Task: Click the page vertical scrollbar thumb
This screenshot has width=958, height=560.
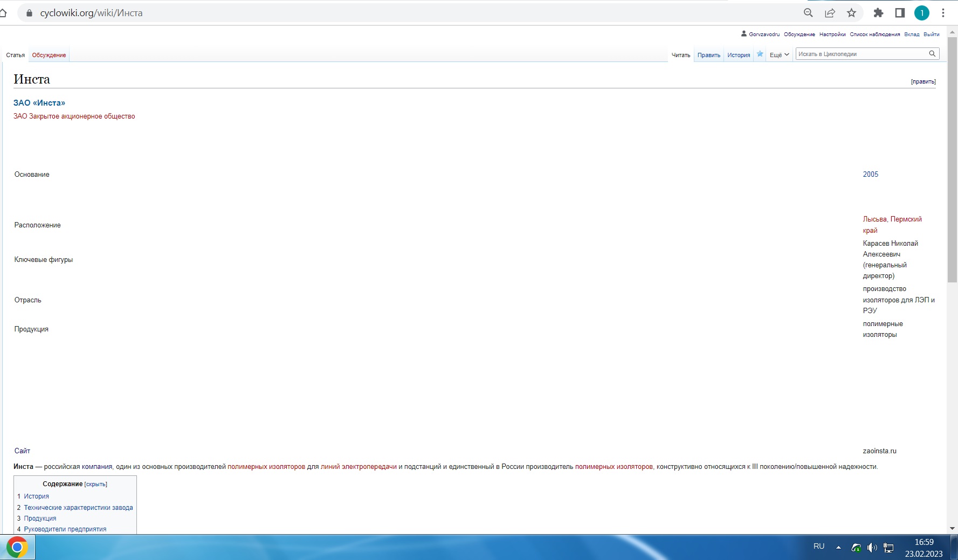Action: (952, 162)
